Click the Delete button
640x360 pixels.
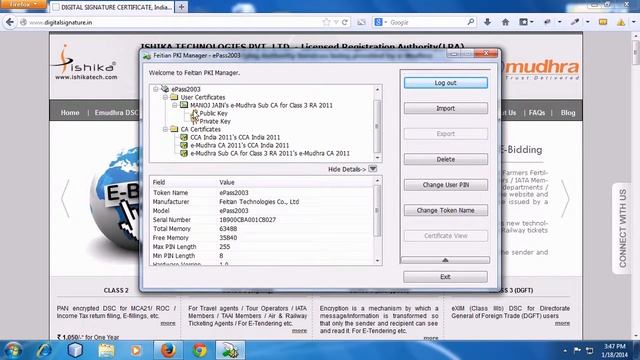click(x=445, y=159)
